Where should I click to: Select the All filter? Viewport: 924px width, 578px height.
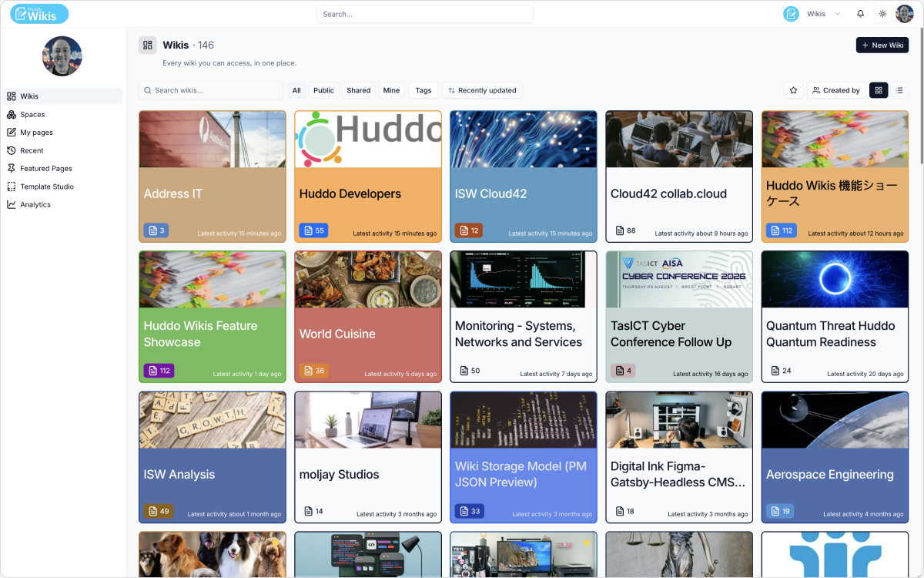click(x=296, y=90)
